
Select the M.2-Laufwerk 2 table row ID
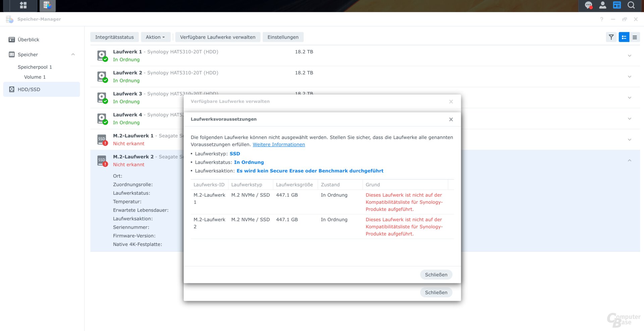click(209, 223)
